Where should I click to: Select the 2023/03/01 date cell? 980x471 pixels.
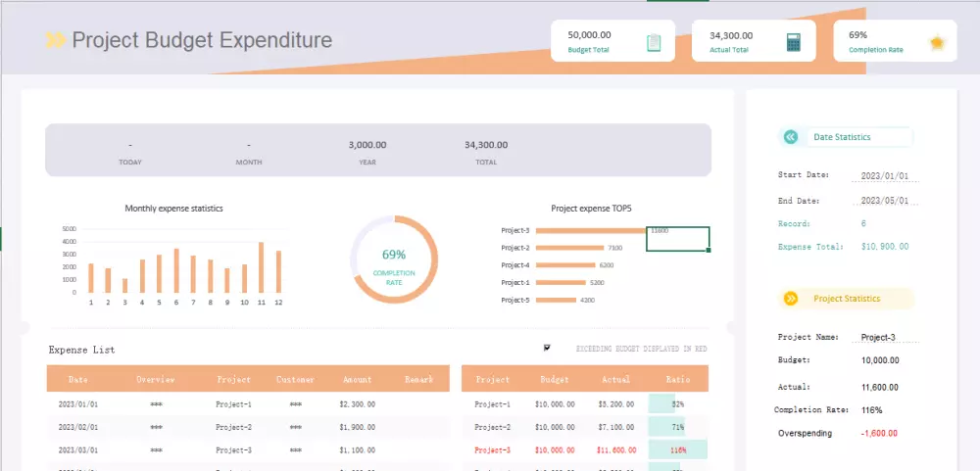[78, 449]
